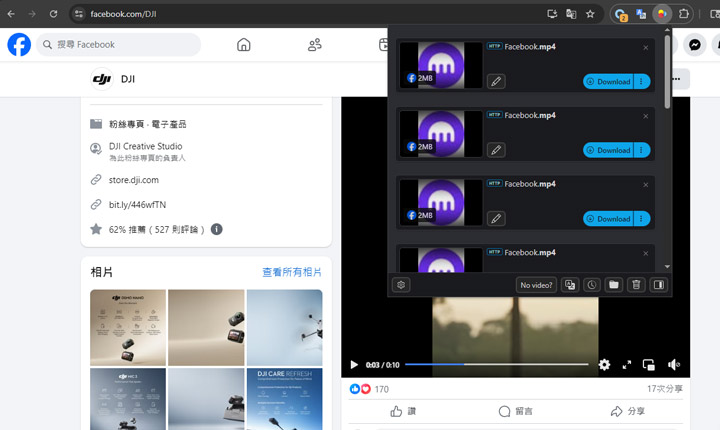Click the Facebook search field

tap(118, 45)
